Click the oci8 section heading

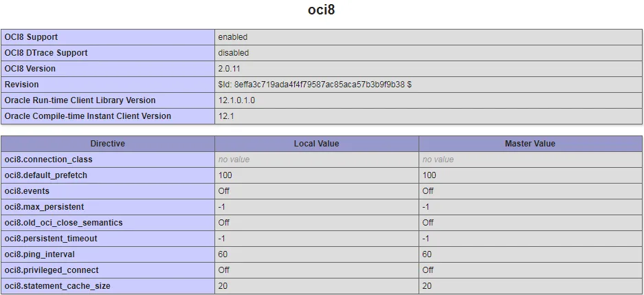[x=322, y=10]
